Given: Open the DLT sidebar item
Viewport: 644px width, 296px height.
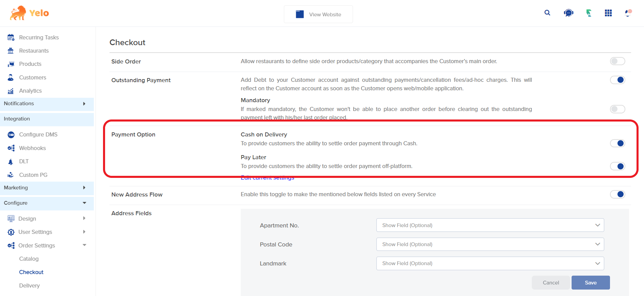Looking at the screenshot, I should tap(24, 162).
